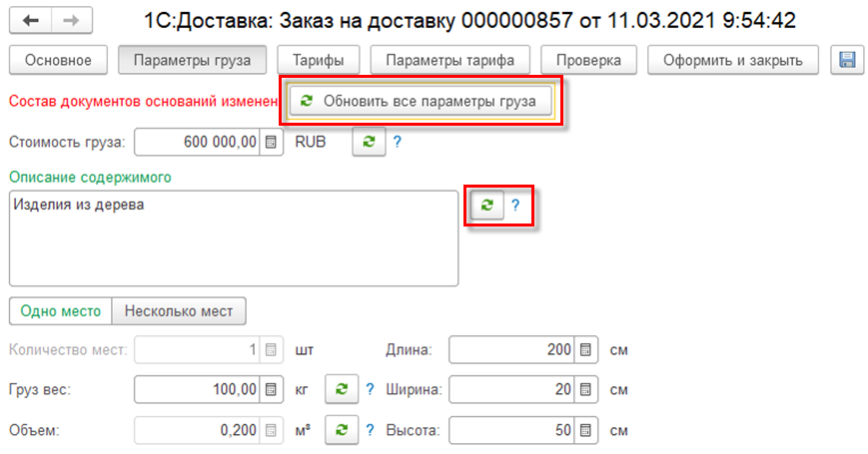Open calculator for Количество мест field

point(271,349)
